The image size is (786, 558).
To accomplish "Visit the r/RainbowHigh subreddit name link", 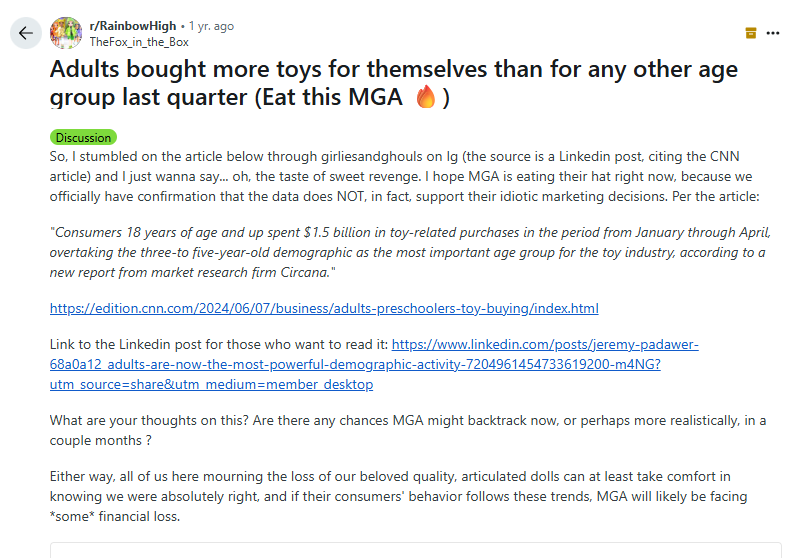I will 133,26.
